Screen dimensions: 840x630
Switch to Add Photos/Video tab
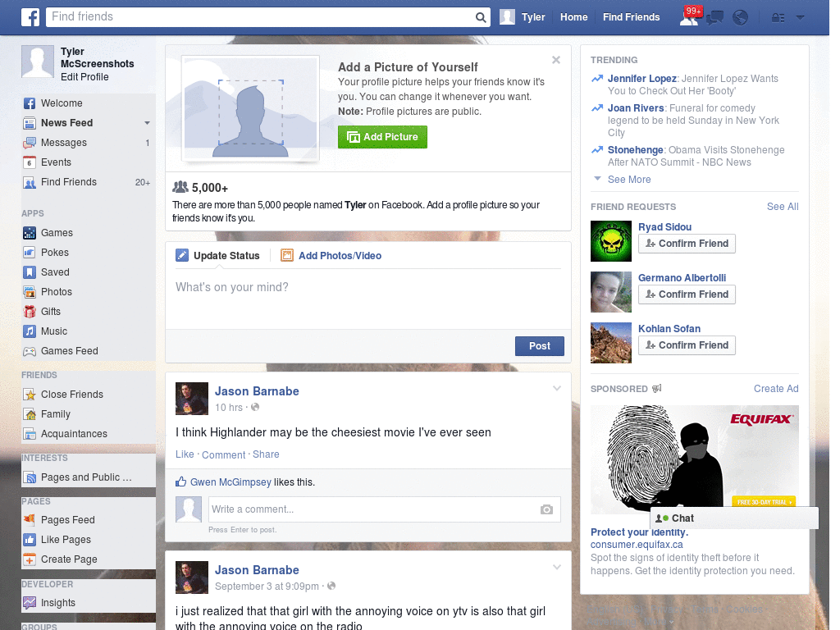[x=331, y=256]
